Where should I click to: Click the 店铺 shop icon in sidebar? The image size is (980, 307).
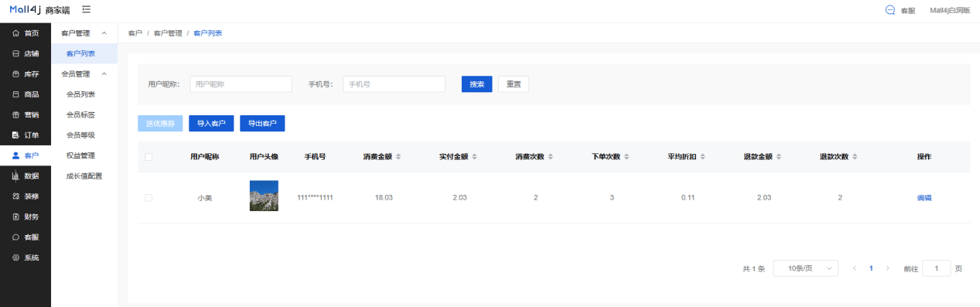coord(15,53)
